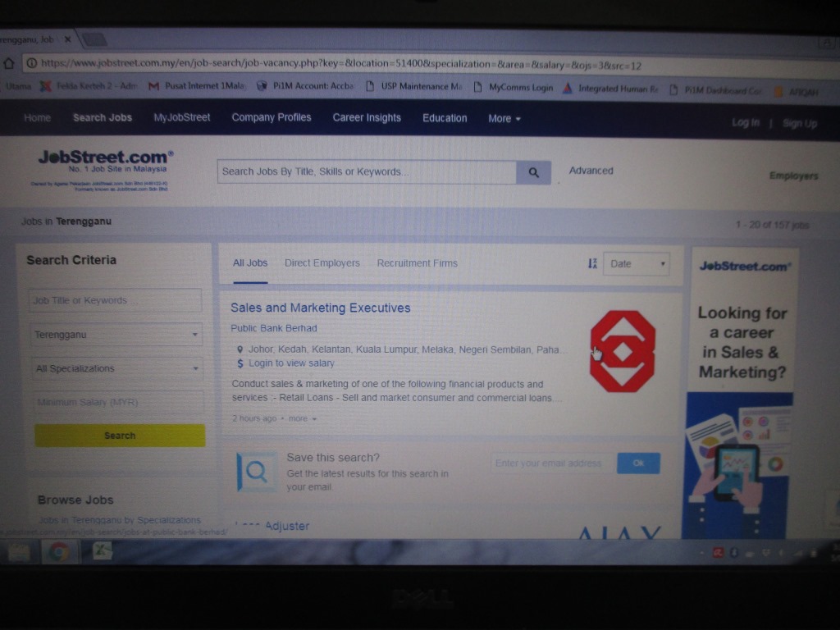Image resolution: width=840 pixels, height=630 pixels.
Task: Click the JobStreet.com header logo
Action: tap(105, 159)
